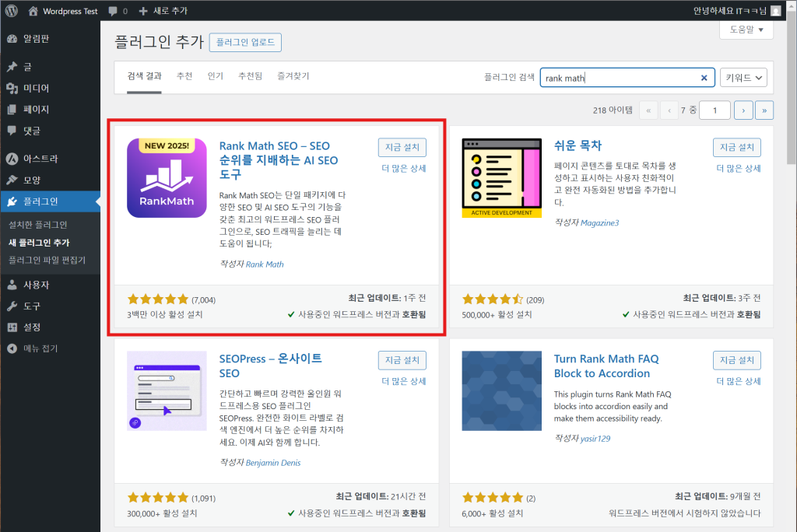Install Rank Math SEO with 지금 설치
This screenshot has height=532, width=797.
[402, 147]
